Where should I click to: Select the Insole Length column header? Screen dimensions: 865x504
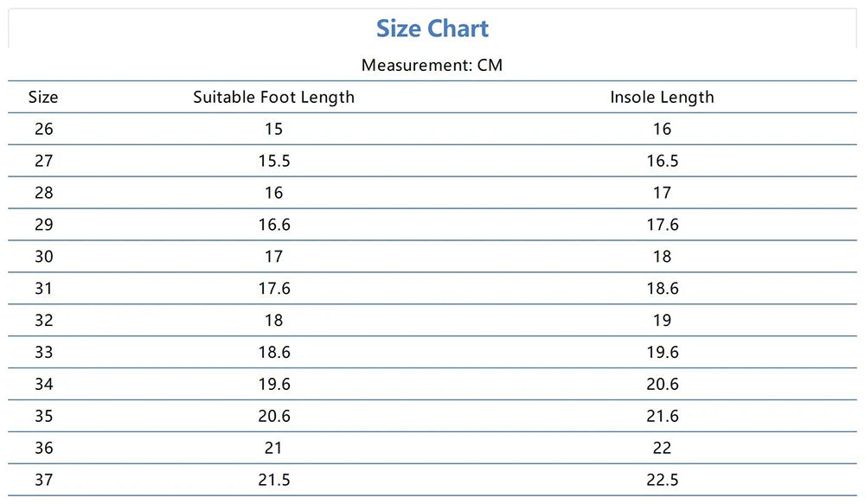(662, 97)
